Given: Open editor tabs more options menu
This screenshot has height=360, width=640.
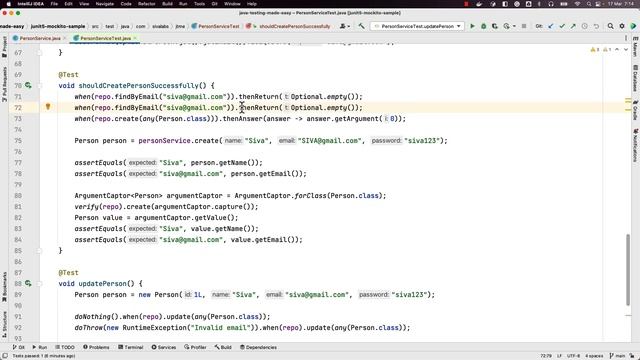Looking at the screenshot, I should point(626,38).
